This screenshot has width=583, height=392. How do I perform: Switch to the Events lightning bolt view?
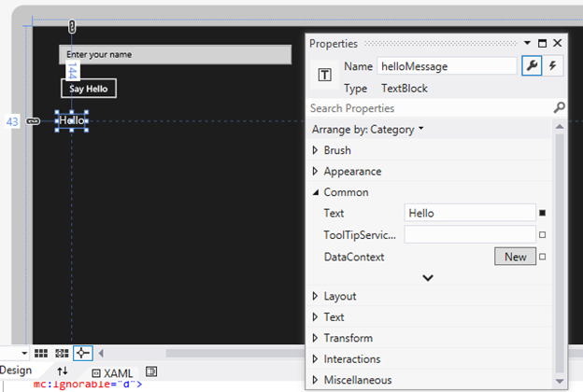click(552, 66)
